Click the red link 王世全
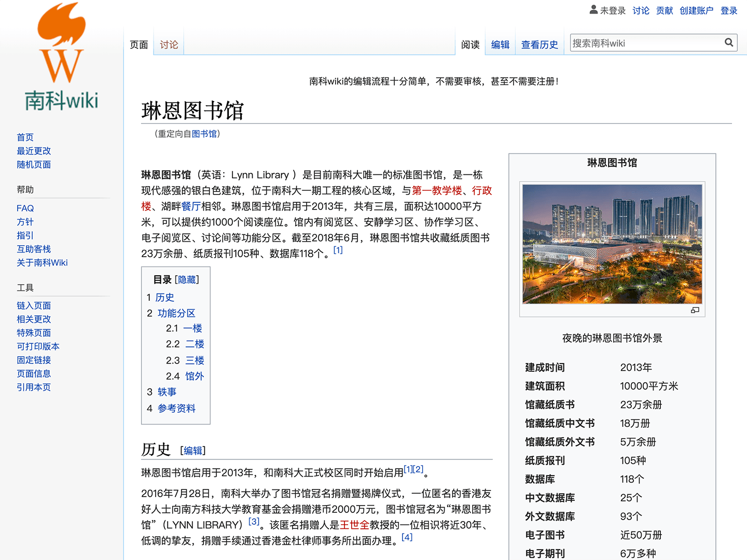This screenshot has height=560, width=747. coord(354,525)
